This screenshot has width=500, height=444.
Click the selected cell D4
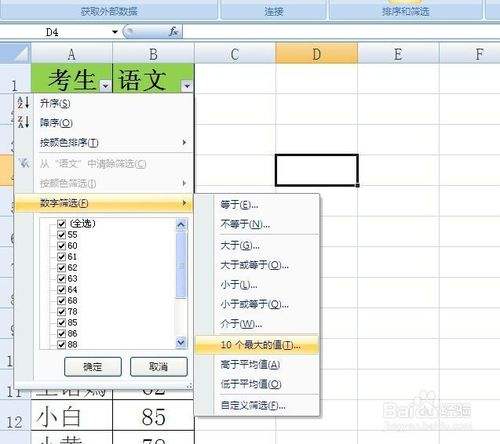[x=317, y=170]
